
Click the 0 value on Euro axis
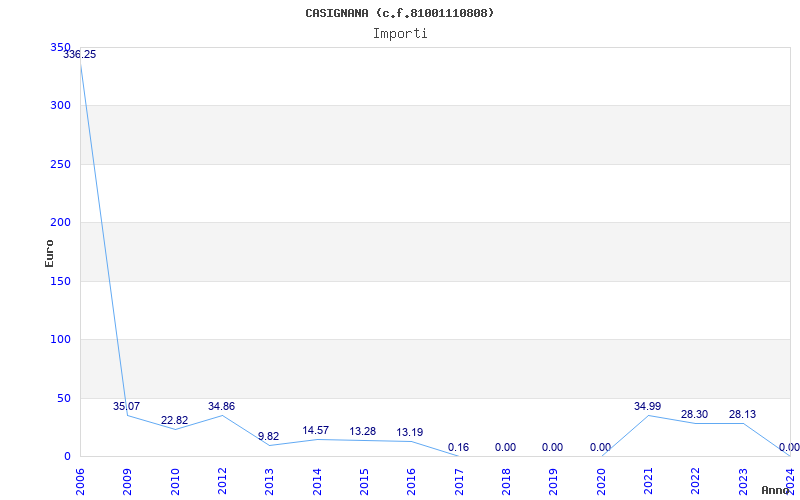point(67,456)
